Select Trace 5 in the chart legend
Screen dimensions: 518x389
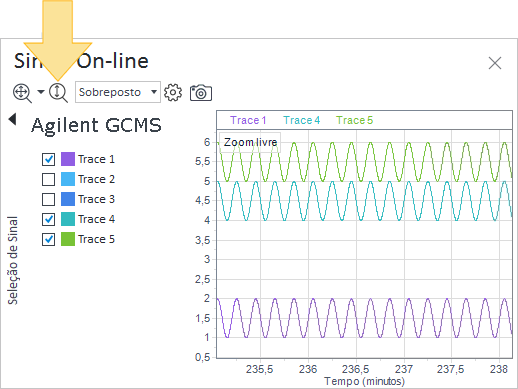(354, 120)
